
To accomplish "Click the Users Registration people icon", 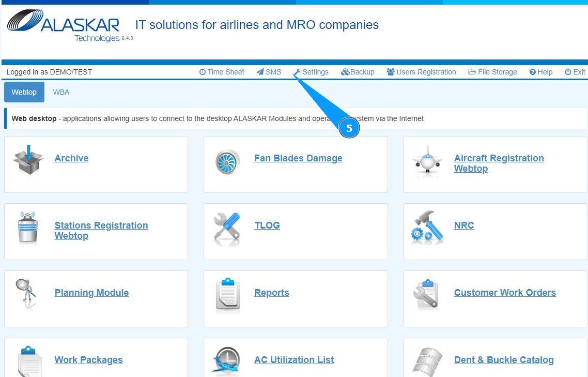I will click(391, 72).
